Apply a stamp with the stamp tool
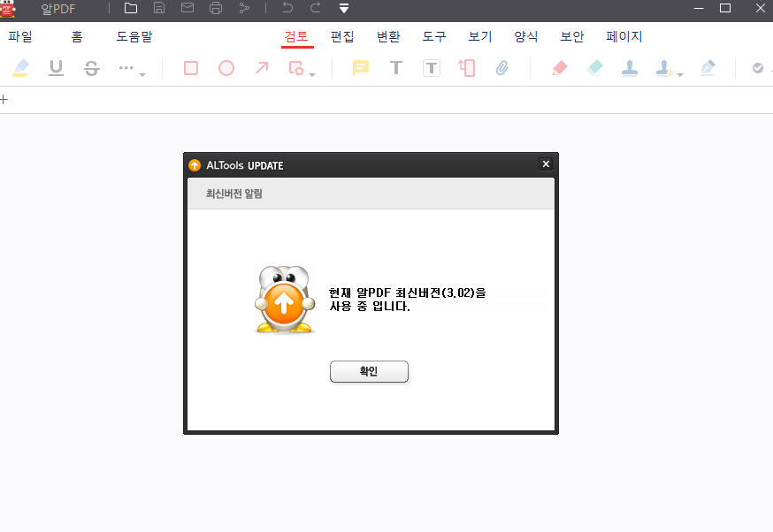Image resolution: width=773 pixels, height=532 pixels. click(630, 68)
